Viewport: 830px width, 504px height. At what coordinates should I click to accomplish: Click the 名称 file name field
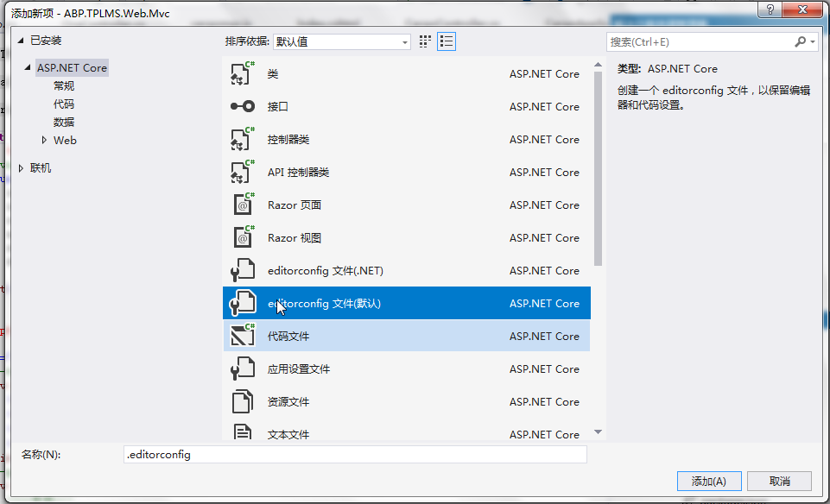(x=355, y=454)
